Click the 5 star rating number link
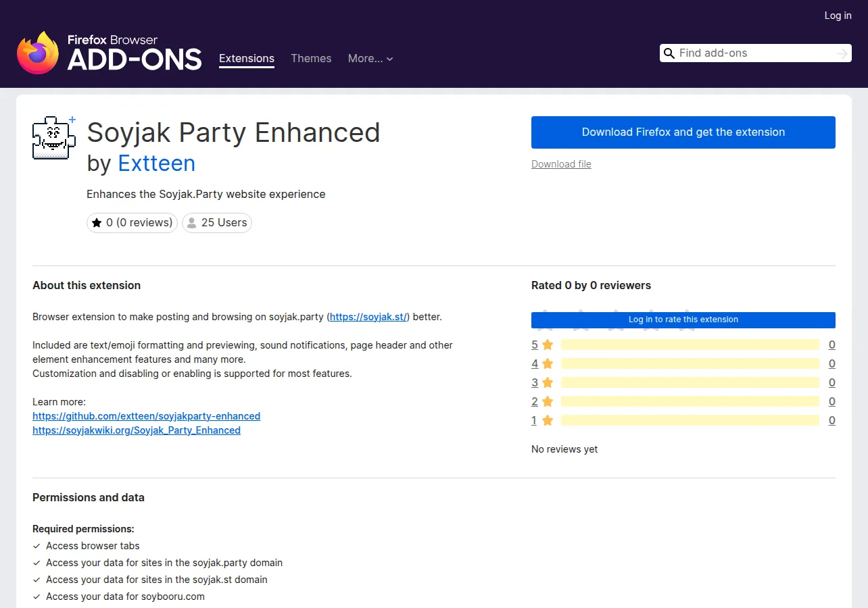 click(535, 345)
